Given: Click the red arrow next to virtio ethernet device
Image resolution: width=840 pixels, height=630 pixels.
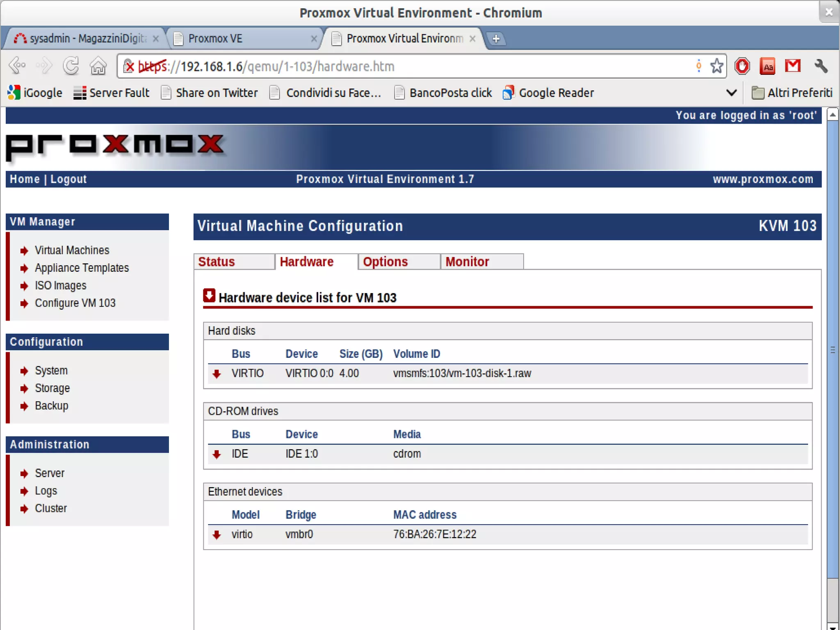Looking at the screenshot, I should [x=217, y=534].
